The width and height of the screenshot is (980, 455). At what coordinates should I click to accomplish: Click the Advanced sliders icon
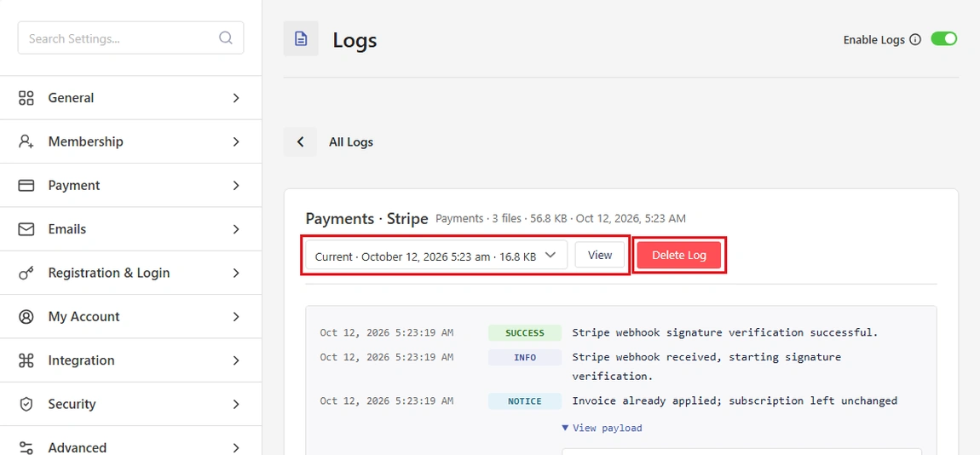26,447
